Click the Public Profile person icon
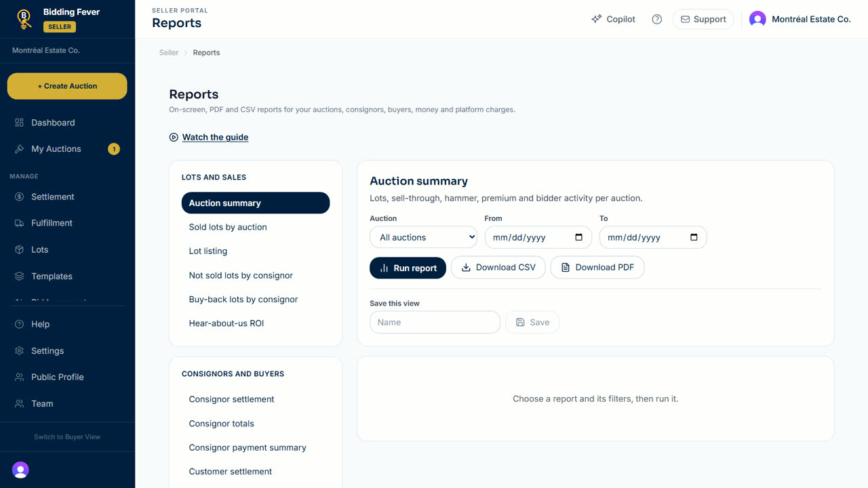 pyautogui.click(x=19, y=377)
